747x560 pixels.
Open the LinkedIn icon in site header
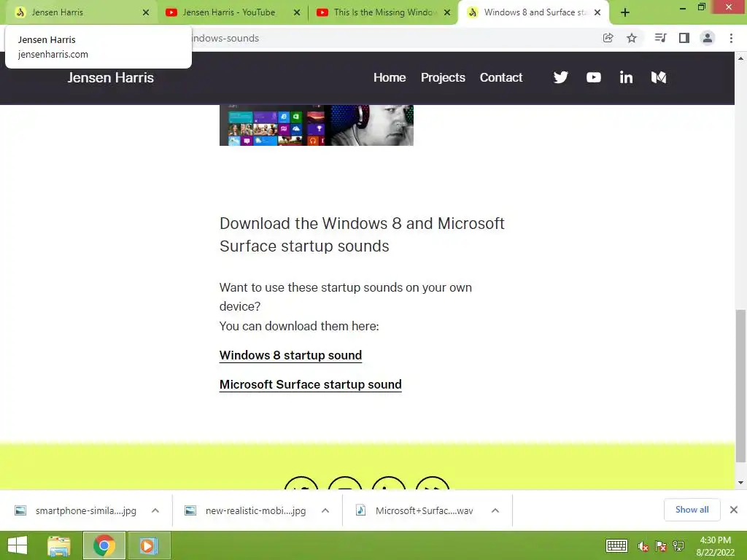pos(626,77)
